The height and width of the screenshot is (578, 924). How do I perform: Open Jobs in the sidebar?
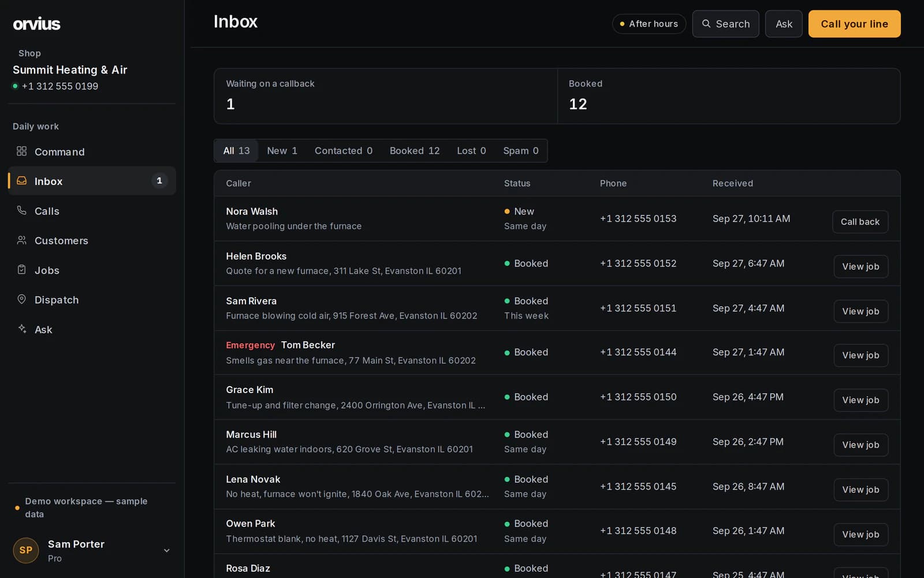click(x=92, y=270)
